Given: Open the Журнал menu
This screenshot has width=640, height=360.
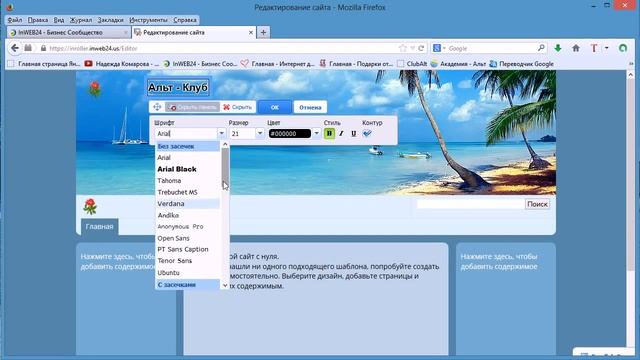Looking at the screenshot, I should pos(81,20).
